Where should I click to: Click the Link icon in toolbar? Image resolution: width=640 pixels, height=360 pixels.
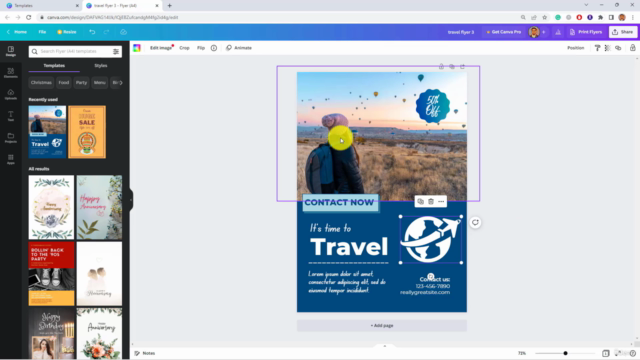click(x=618, y=48)
